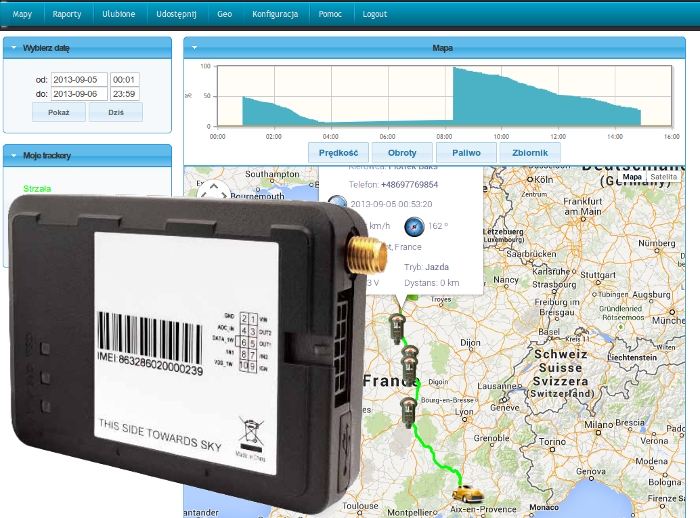Select the Strzała tracker
The width and height of the screenshot is (700, 518).
37,189
